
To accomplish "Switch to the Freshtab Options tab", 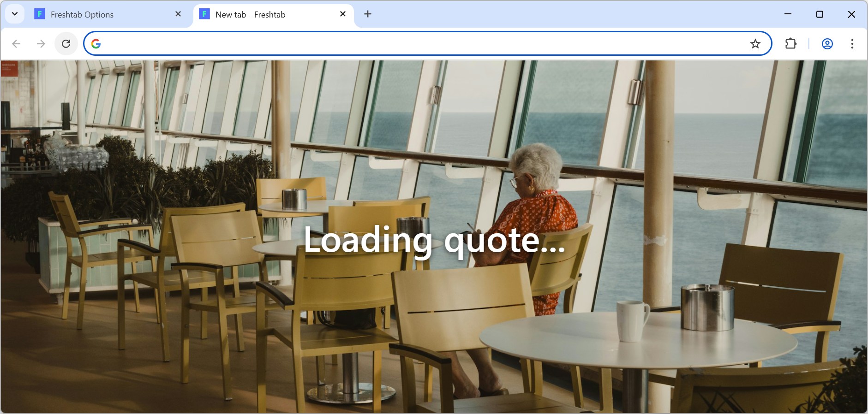I will tap(108, 14).
